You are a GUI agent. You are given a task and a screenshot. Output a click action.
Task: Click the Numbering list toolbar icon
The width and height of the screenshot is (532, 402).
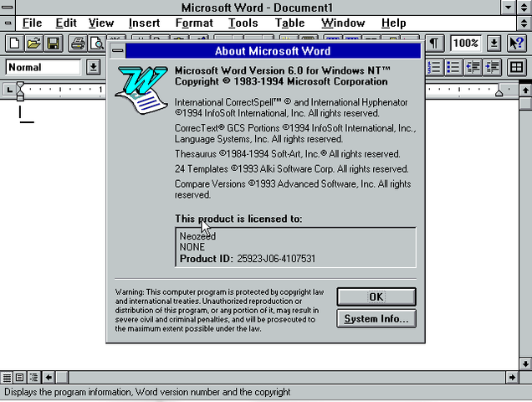click(434, 67)
